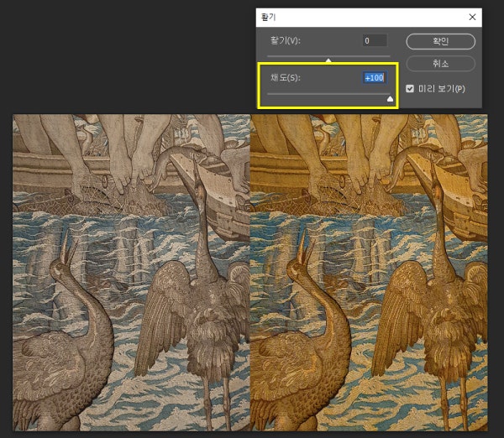
Task: Click the 채도(S) saturation value field
Action: coord(374,78)
